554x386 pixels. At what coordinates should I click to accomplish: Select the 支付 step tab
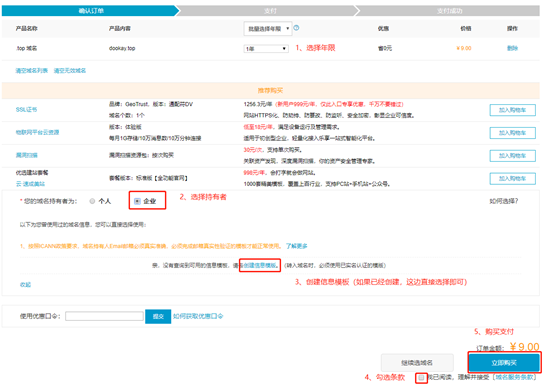(270, 11)
